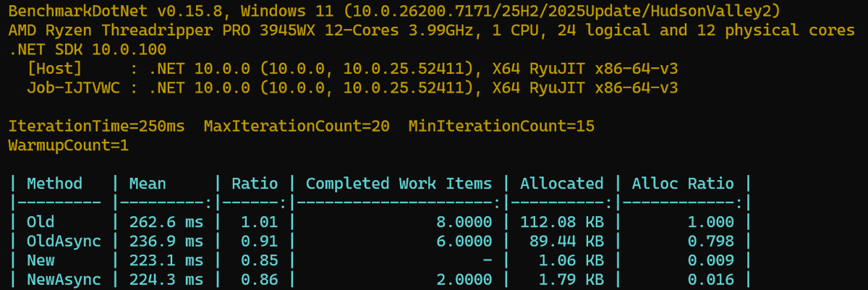Click the 224.3 ms mean value

click(x=166, y=279)
